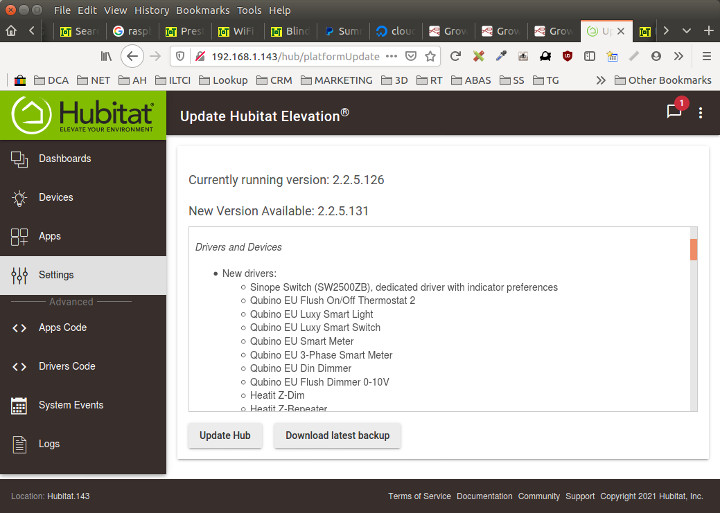Open the Bookmarks menu
This screenshot has height=513, width=720.
(x=202, y=10)
